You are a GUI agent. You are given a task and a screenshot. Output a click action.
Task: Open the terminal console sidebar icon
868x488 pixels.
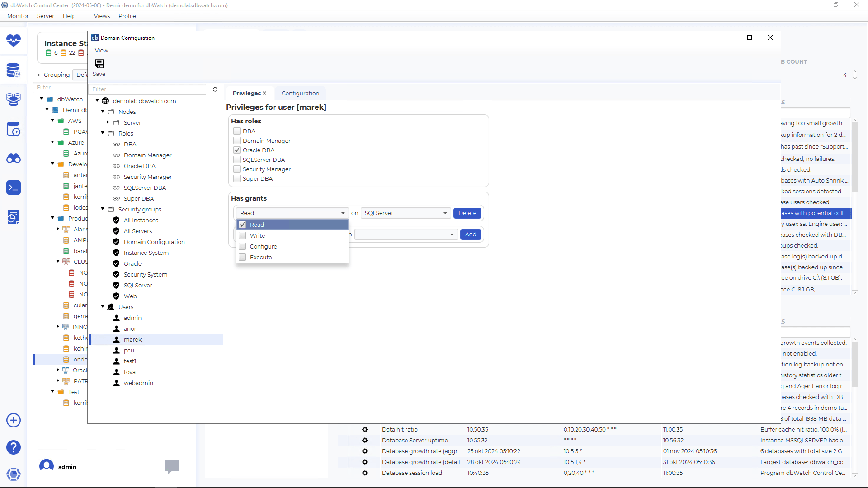pos(14,188)
